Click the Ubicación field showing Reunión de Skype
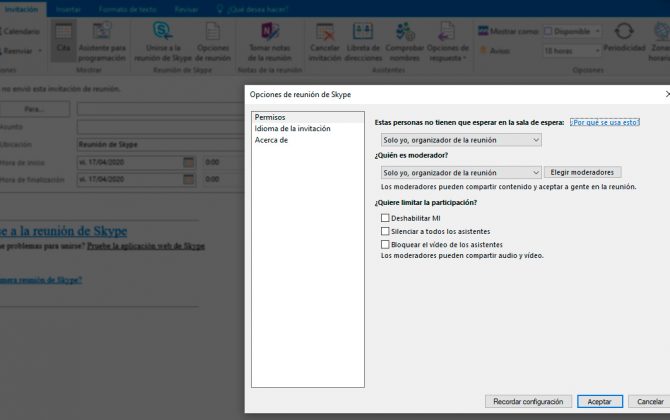This screenshot has width=670, height=420. pyautogui.click(x=161, y=144)
